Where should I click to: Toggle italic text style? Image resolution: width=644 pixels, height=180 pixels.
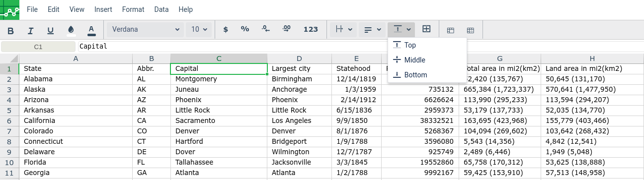tap(31, 30)
